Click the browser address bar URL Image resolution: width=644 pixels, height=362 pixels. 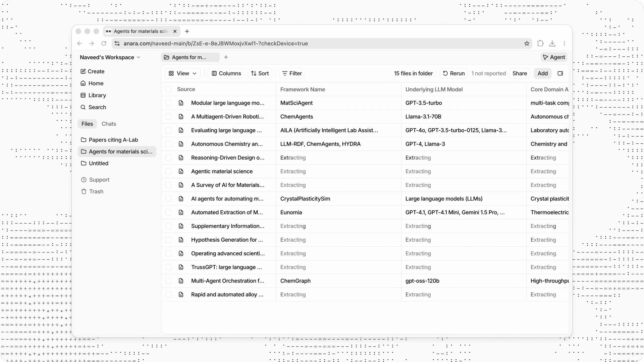(x=216, y=44)
